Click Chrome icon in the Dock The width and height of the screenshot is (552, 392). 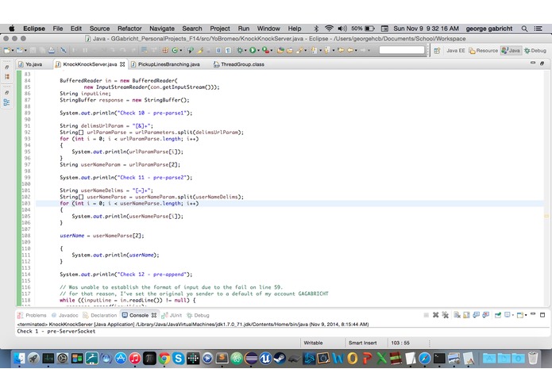pyautogui.click(x=164, y=358)
